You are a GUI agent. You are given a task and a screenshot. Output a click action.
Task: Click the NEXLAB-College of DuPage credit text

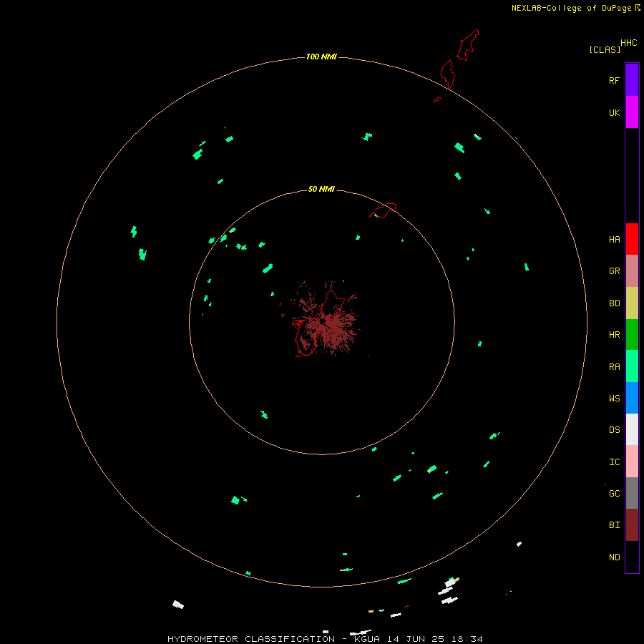(x=572, y=8)
